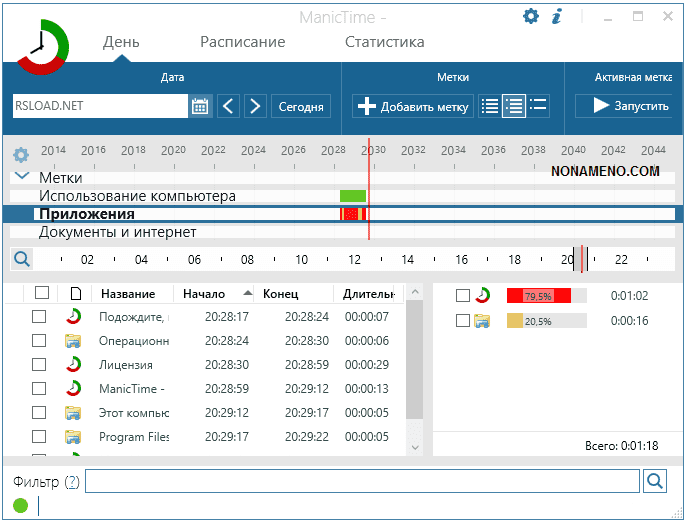Screen dimensions: 685x521
Task: Sort by Начало column header
Action: [205, 294]
